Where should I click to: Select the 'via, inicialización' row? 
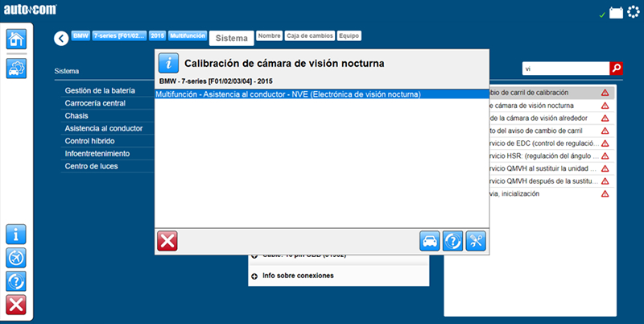[551, 194]
